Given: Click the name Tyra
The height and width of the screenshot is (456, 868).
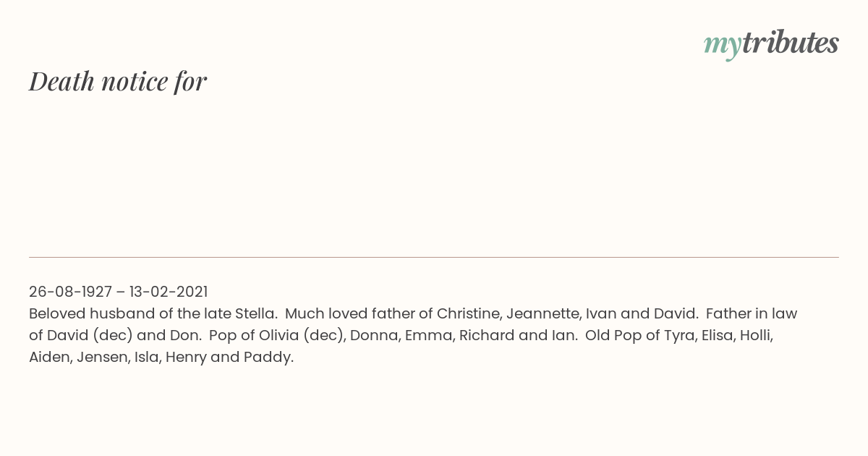Looking at the screenshot, I should pyautogui.click(x=679, y=335).
